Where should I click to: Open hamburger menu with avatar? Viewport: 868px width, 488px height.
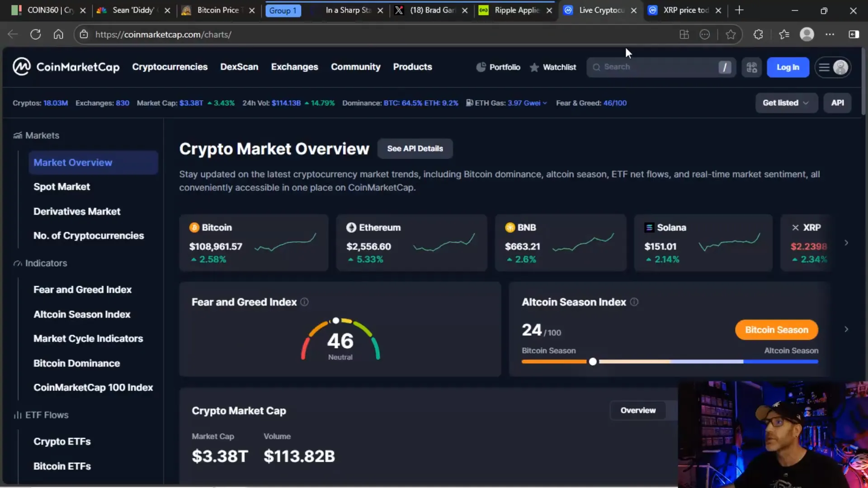point(833,67)
